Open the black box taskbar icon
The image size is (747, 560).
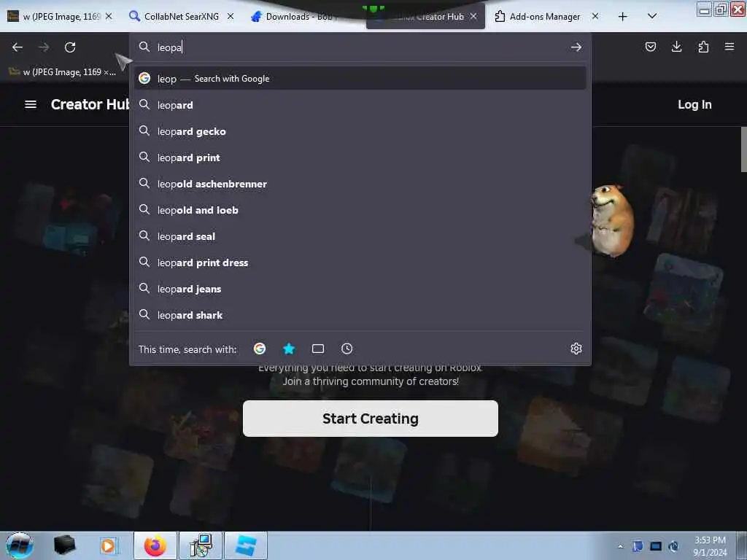click(64, 545)
